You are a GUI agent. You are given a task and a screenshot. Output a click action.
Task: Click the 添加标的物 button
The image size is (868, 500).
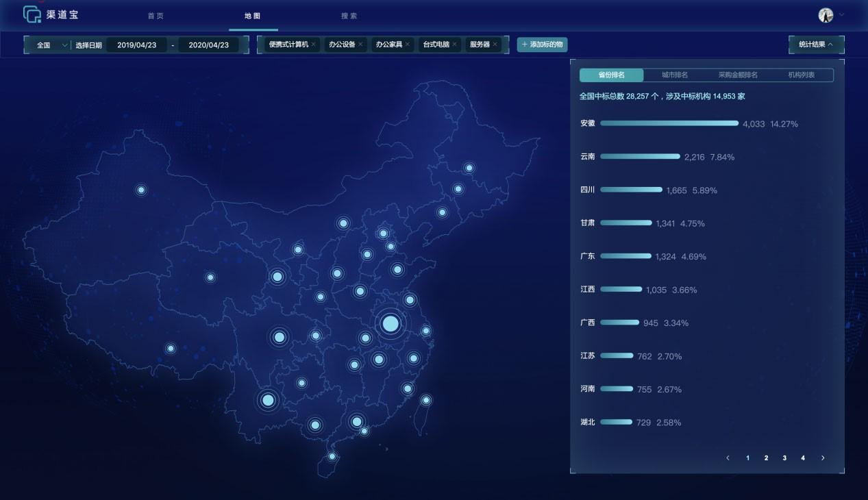coord(542,45)
